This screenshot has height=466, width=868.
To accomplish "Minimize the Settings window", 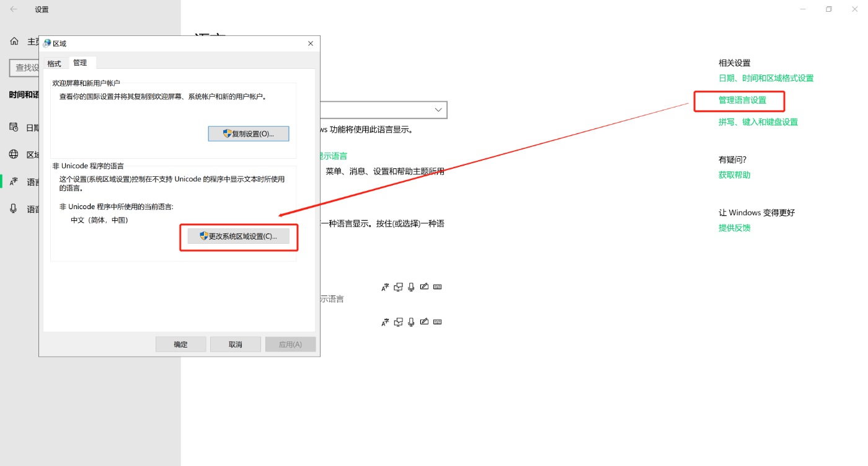I will [x=803, y=9].
